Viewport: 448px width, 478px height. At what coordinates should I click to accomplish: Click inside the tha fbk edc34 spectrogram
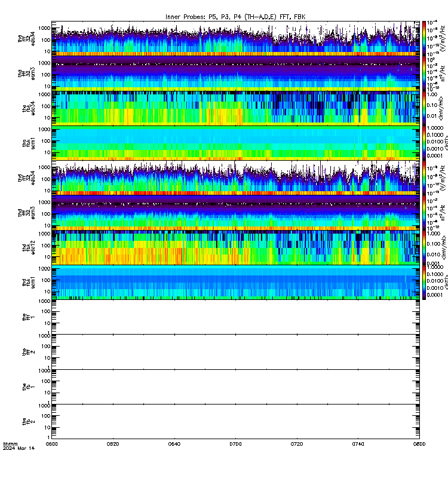coord(235,109)
